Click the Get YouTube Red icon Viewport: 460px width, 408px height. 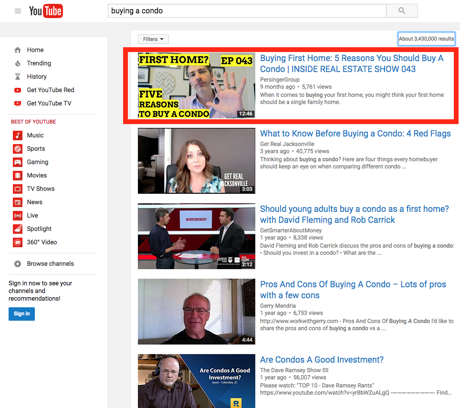tap(18, 90)
